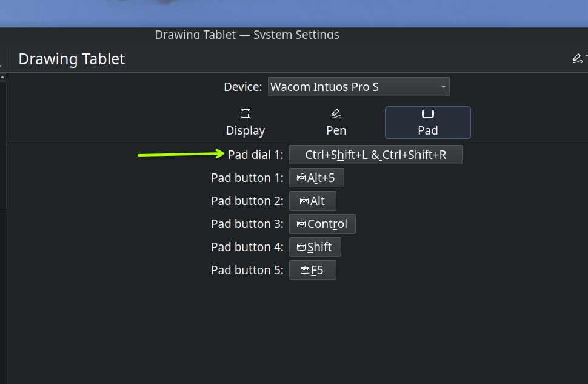
Task: Click keyboard icon on the Shift button
Action: 301,247
